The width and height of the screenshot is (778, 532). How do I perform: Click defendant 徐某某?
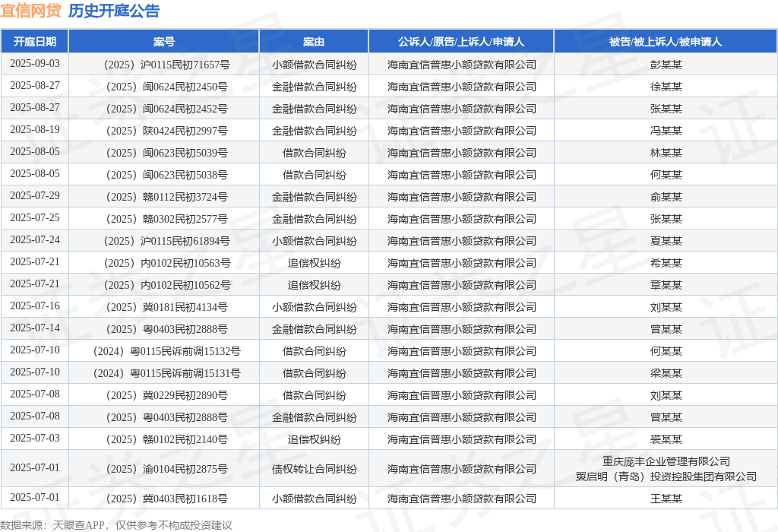click(666, 87)
